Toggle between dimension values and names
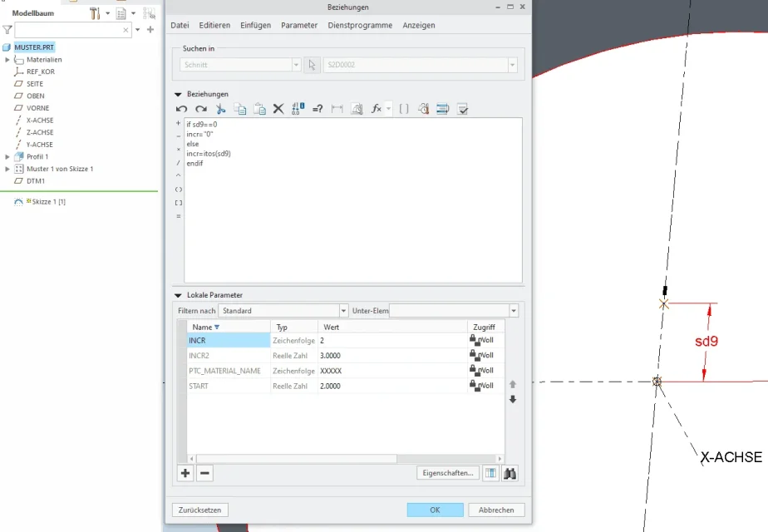 [298, 109]
